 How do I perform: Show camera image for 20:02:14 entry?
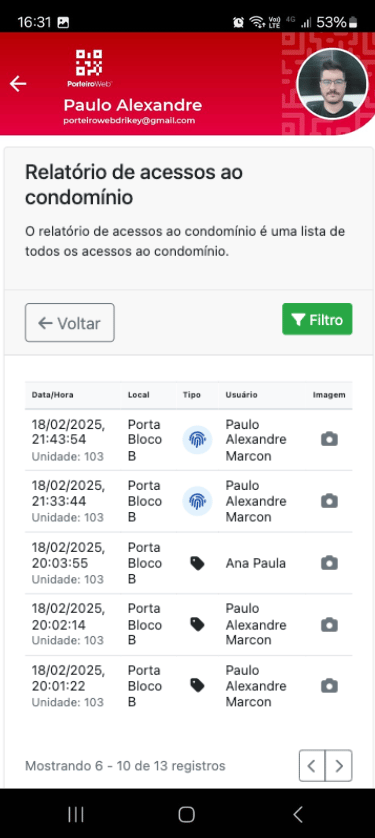[x=329, y=624]
